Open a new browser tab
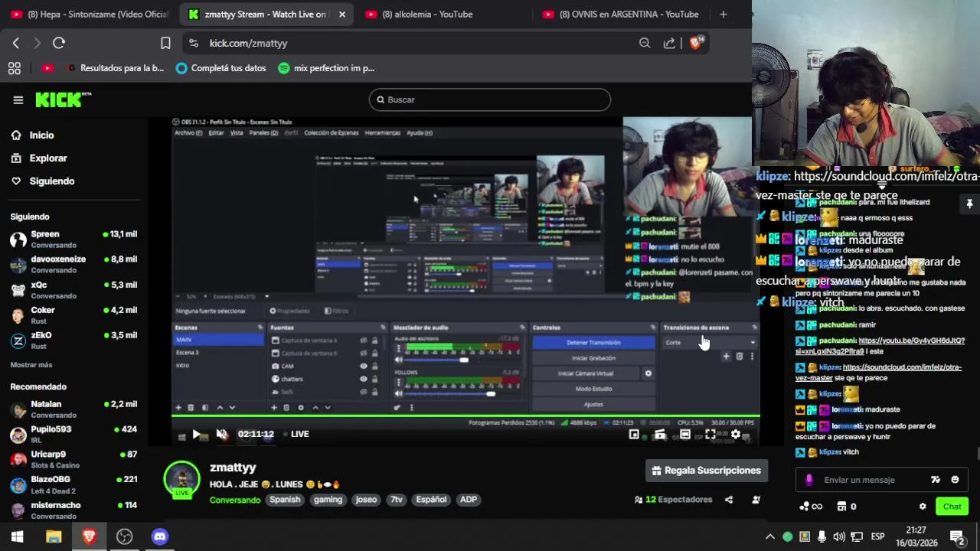Image resolution: width=980 pixels, height=551 pixels. (723, 14)
